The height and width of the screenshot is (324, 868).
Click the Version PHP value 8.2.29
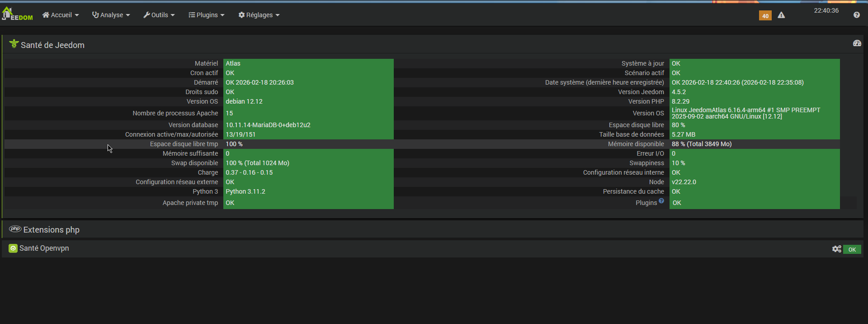coord(680,101)
